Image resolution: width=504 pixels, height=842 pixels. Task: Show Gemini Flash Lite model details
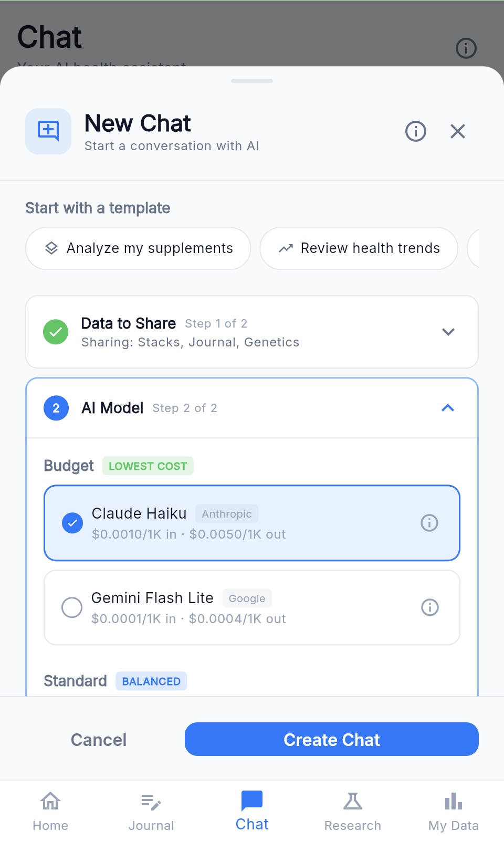pos(429,607)
